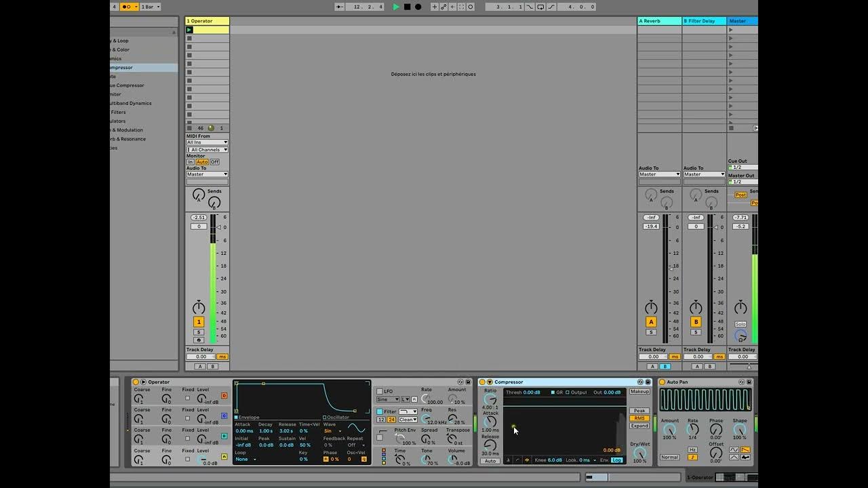Screen dimensions: 868x488
Task: Select filter slope 24 button
Action: coord(391,420)
